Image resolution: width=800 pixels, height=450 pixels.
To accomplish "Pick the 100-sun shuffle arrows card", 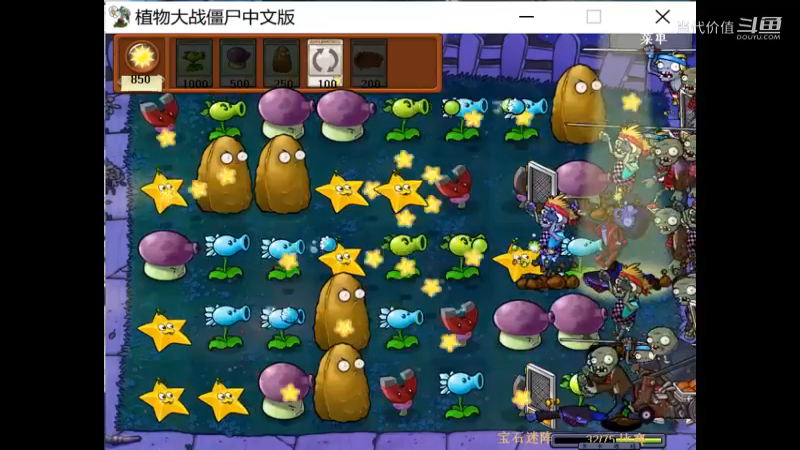I will 326,63.
